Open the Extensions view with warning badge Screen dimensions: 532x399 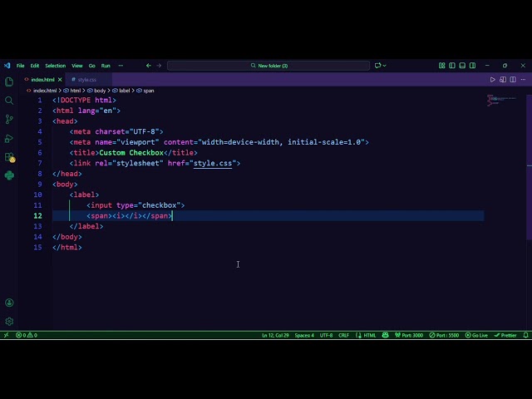[10, 157]
